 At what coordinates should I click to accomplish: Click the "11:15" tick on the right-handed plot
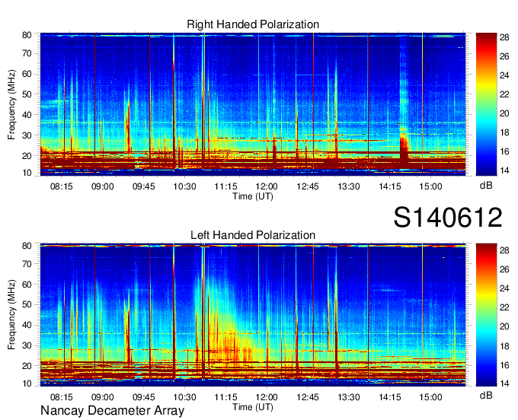(225, 186)
